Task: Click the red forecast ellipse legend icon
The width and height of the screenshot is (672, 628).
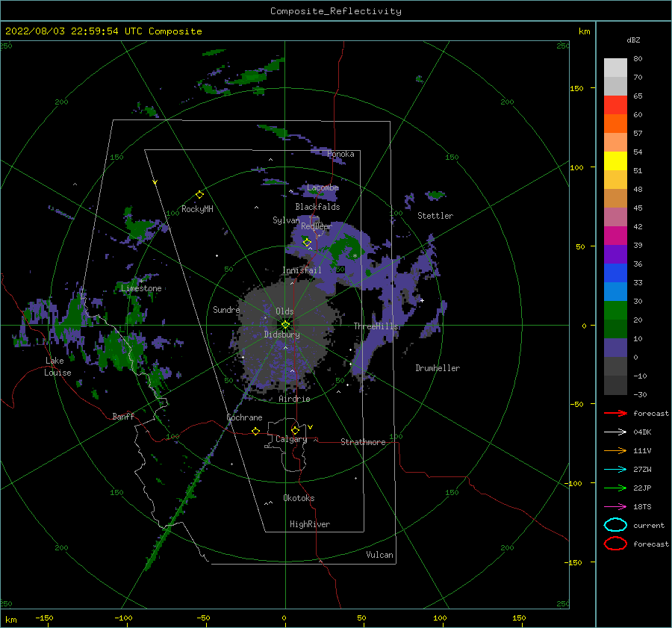Action: 615,544
